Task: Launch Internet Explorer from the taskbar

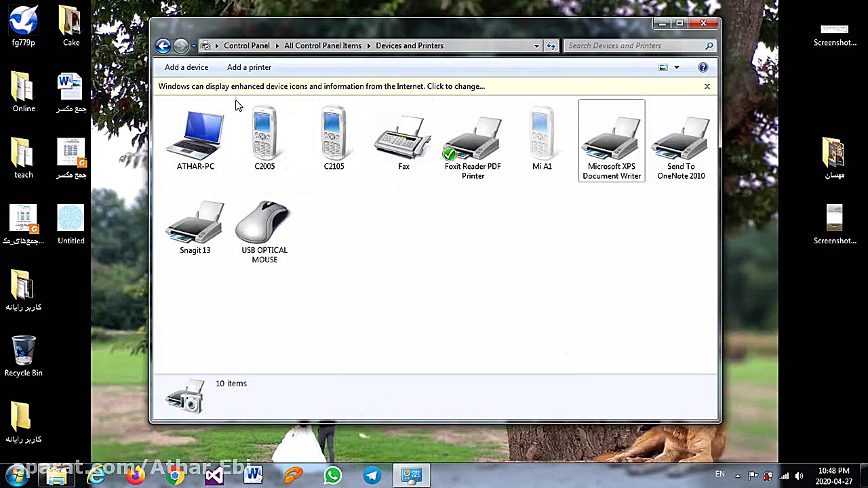Action: 96,476
